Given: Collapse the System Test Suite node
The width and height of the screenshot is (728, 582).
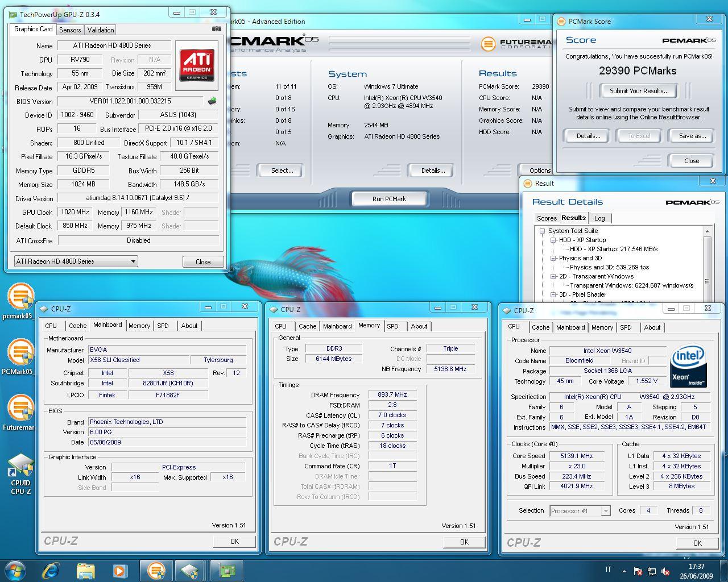Looking at the screenshot, I should coord(542,231).
